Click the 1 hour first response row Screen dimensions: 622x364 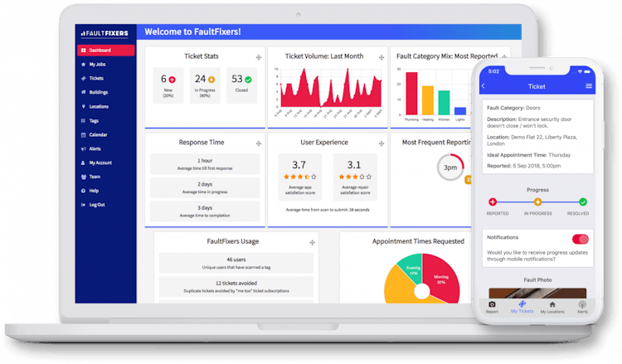205,164
